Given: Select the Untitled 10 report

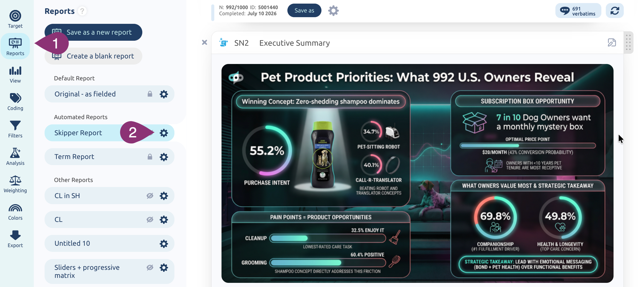Looking at the screenshot, I should (109, 244).
